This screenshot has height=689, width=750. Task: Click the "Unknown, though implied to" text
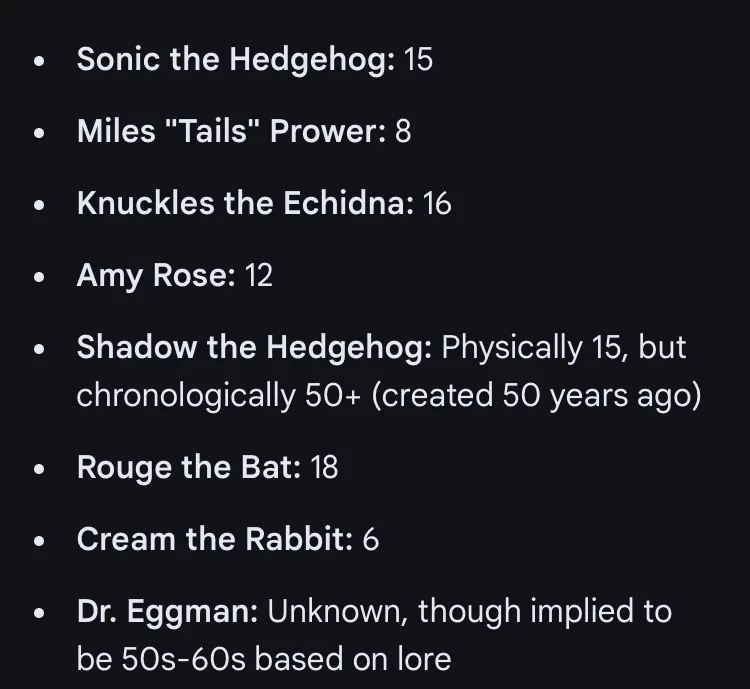[470, 611]
